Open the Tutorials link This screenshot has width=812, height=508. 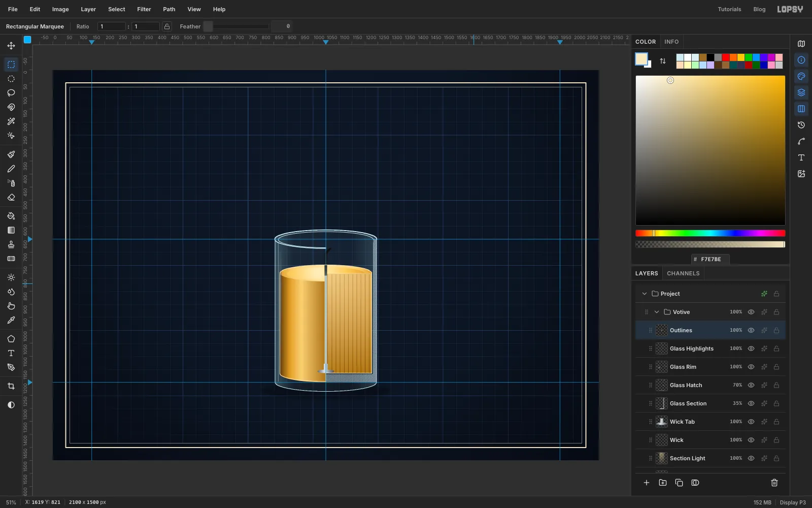[729, 9]
